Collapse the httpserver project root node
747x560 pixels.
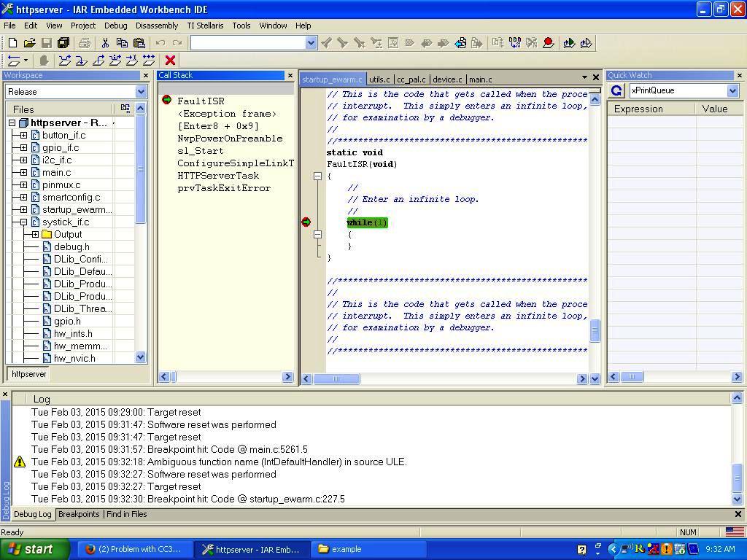tap(12, 122)
